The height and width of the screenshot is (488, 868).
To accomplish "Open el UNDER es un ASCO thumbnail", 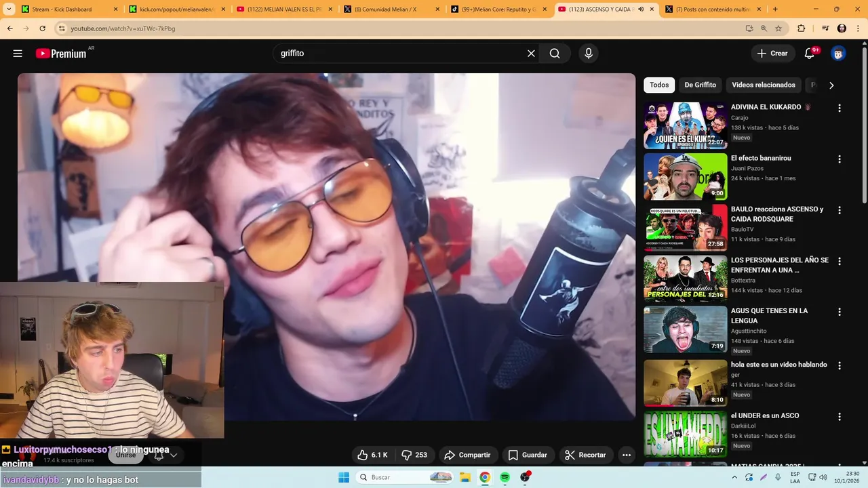I will point(685,434).
